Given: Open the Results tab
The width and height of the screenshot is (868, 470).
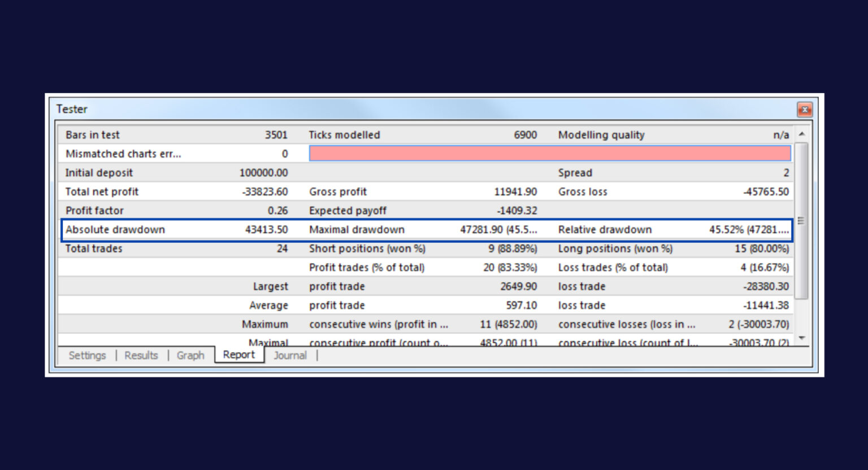Looking at the screenshot, I should click(141, 355).
